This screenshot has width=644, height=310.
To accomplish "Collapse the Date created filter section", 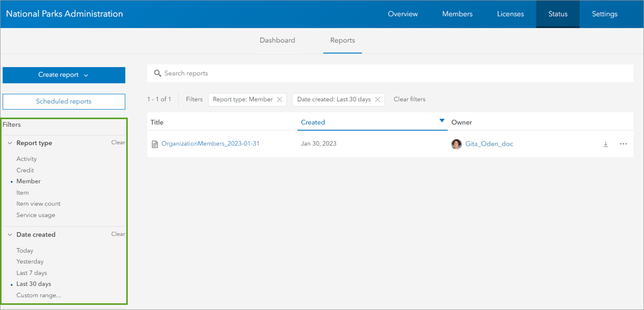I will pos(9,235).
